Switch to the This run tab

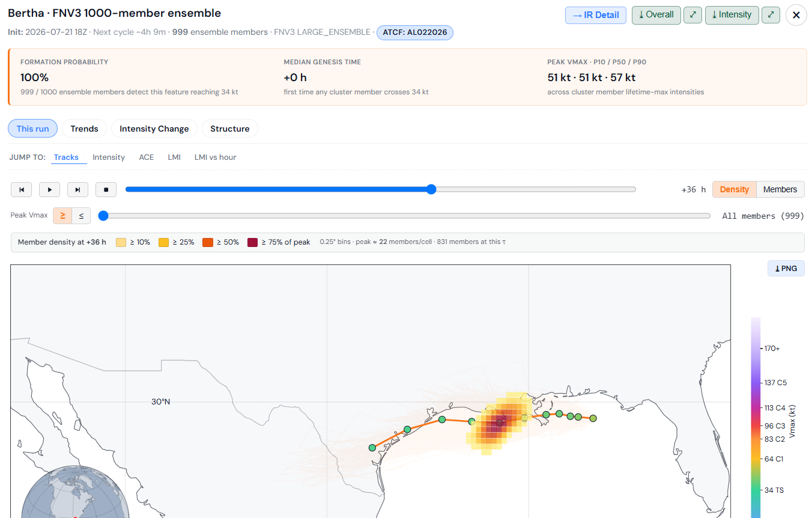click(33, 129)
